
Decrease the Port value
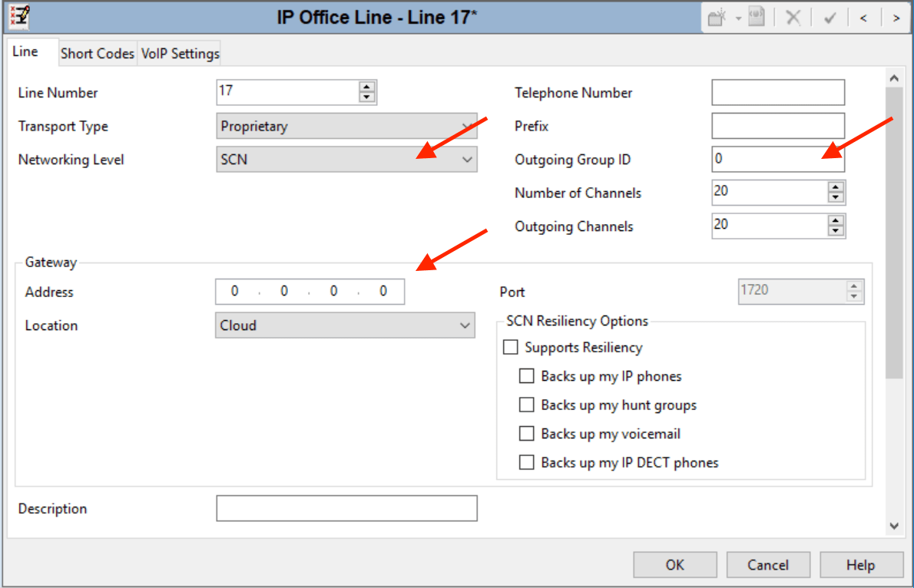[854, 296]
